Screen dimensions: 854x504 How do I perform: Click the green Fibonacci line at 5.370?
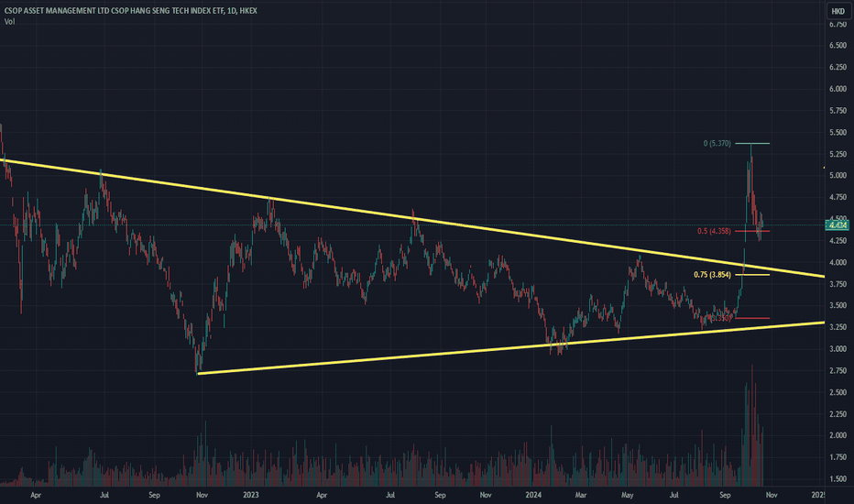coord(752,143)
